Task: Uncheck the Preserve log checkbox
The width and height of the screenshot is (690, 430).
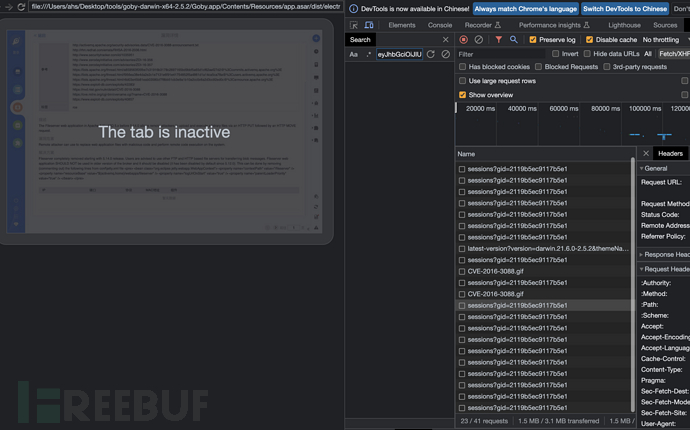Action: click(532, 40)
